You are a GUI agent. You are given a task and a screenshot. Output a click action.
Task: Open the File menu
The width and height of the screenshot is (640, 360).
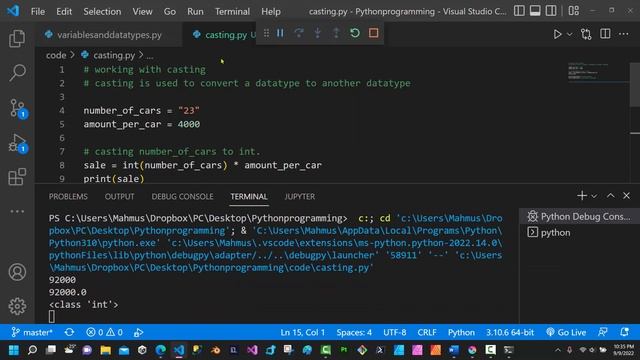[38, 11]
